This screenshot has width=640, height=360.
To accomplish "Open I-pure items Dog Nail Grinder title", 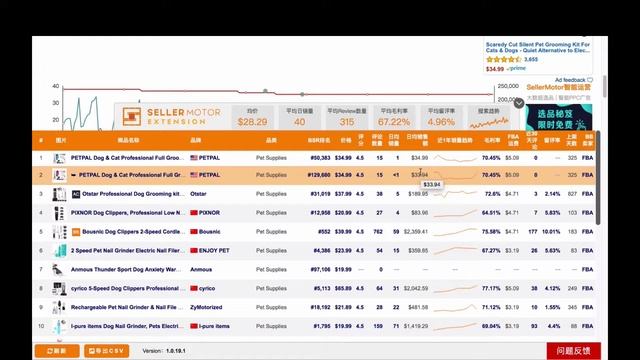I will coord(127,326).
